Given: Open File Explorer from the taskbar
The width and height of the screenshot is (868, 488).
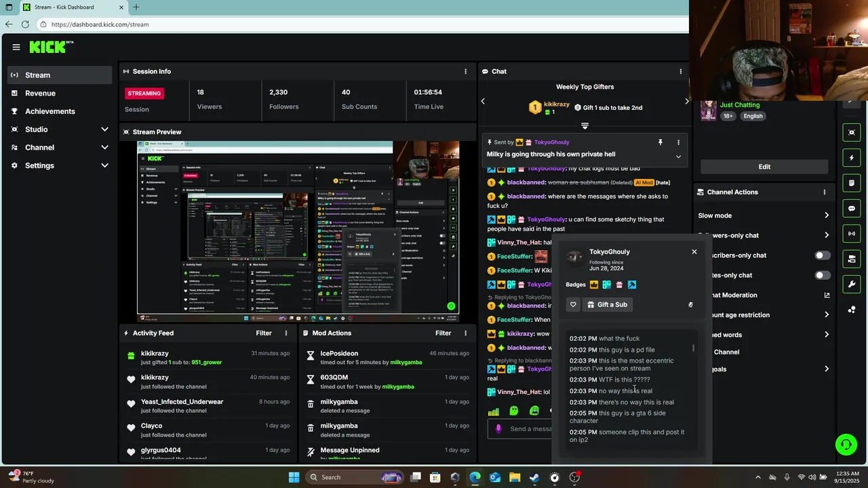Looking at the screenshot, I should 515,477.
